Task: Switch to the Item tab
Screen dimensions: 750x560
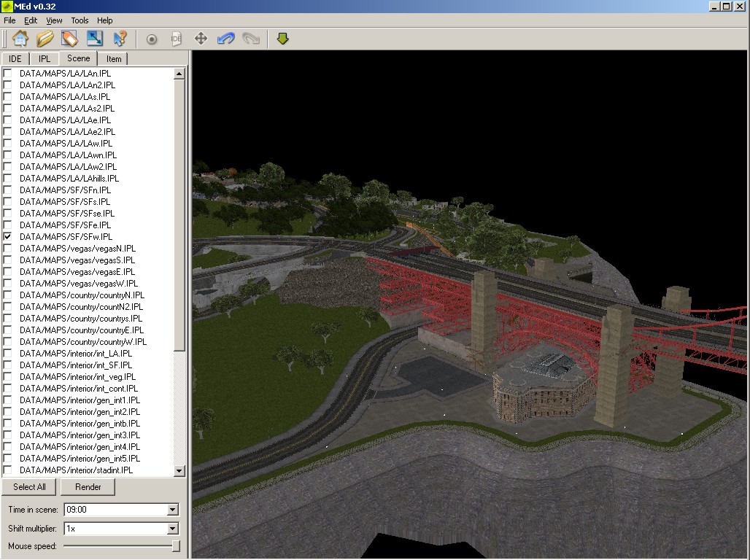Action: coord(114,59)
